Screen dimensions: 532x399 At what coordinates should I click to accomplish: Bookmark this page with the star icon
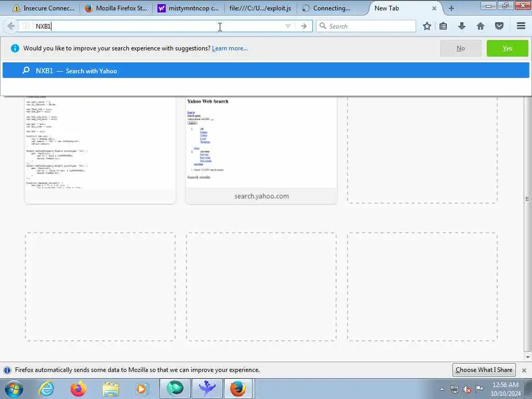click(427, 26)
